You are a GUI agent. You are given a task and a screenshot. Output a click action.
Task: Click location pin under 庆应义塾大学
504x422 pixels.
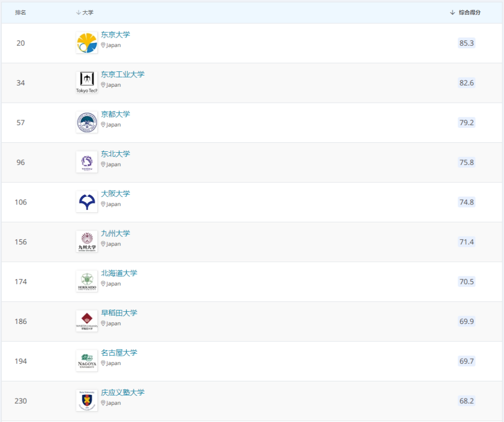[x=103, y=403]
